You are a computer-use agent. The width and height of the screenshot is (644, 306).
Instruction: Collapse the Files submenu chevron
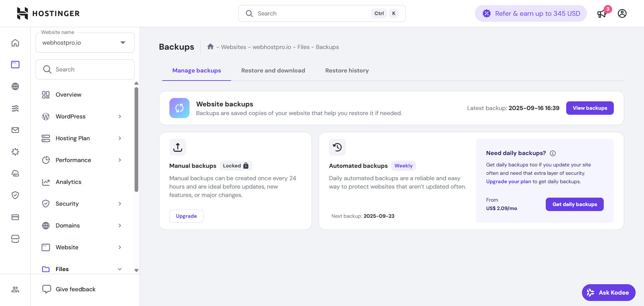[120, 269]
